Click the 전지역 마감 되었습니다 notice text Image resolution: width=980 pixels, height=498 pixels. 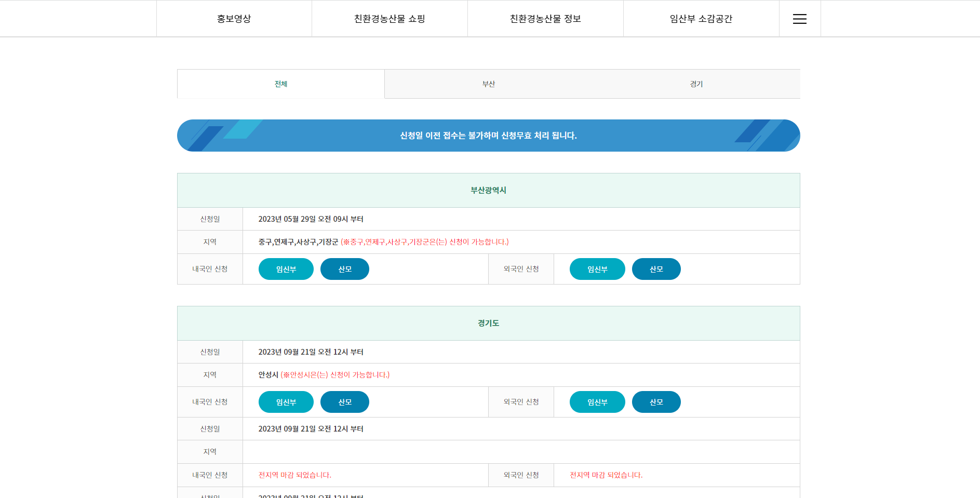[295, 475]
